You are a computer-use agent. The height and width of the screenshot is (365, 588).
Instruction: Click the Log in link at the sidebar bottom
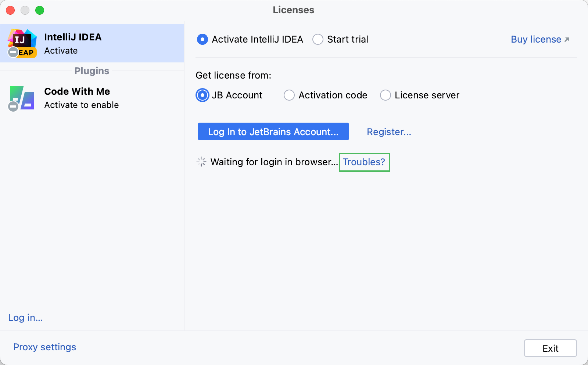click(x=25, y=318)
